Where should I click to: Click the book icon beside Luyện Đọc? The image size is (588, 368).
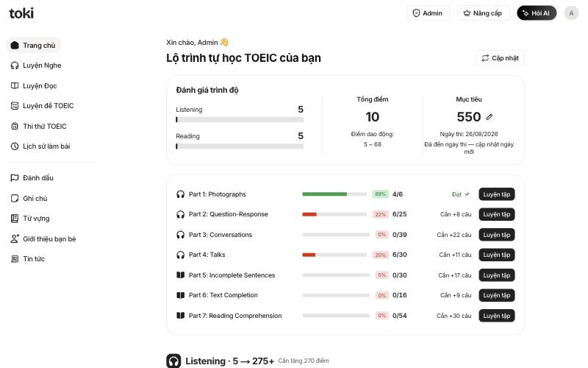(15, 85)
